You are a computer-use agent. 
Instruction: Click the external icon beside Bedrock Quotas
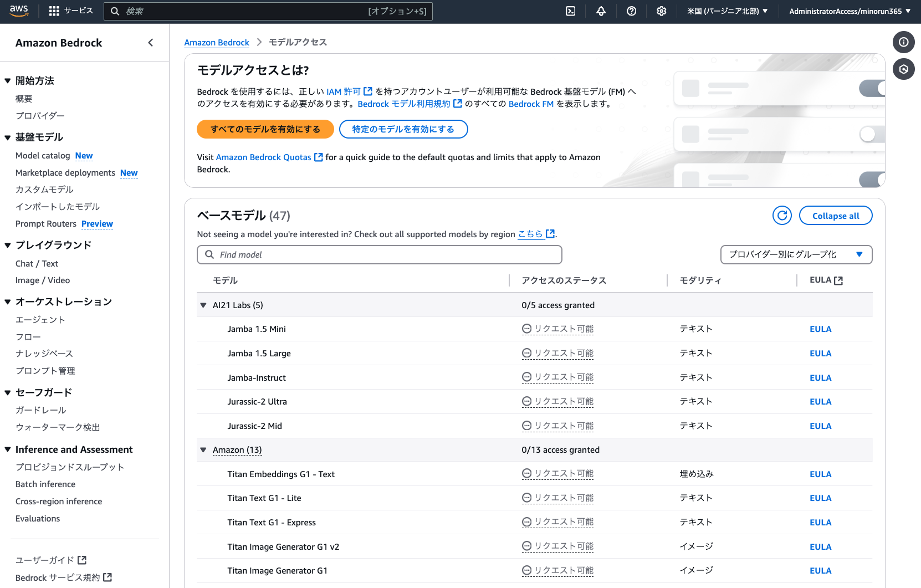coord(319,157)
